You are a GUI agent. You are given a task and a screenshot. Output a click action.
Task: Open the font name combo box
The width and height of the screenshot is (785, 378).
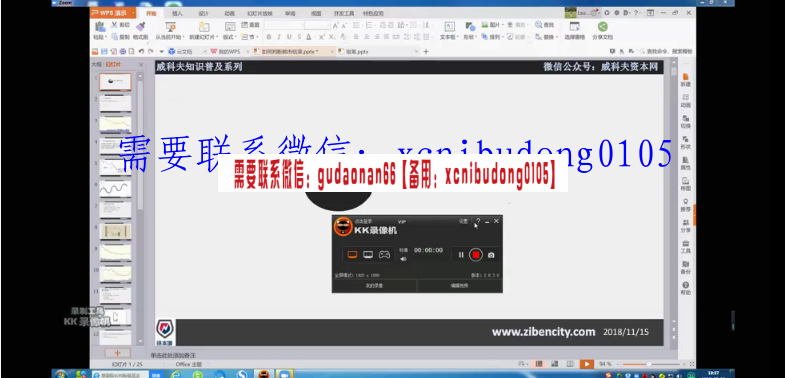pos(284,25)
